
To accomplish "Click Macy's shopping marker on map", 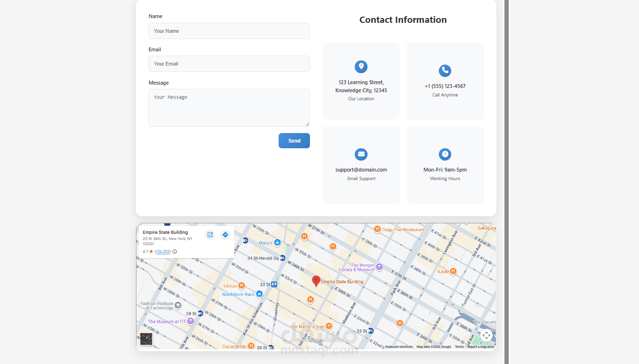I will pos(277,243).
